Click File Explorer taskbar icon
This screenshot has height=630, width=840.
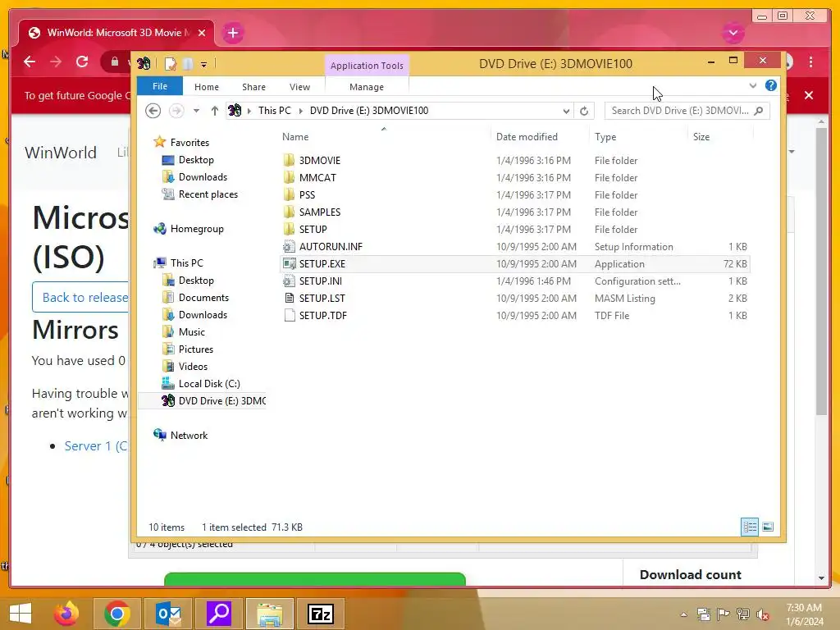click(x=269, y=614)
